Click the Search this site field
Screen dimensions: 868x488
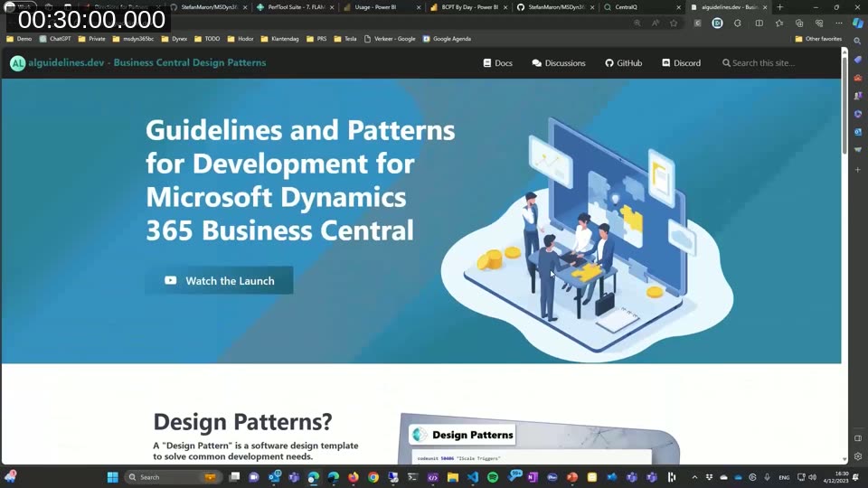point(763,63)
